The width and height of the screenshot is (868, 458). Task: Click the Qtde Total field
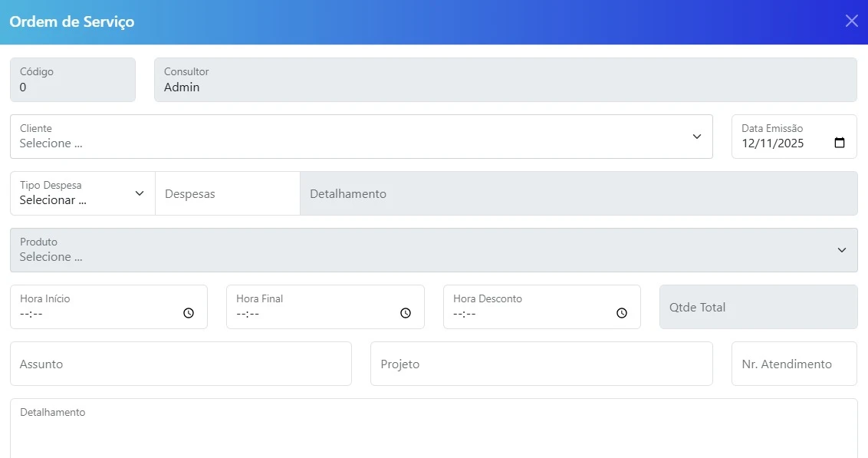tap(758, 307)
